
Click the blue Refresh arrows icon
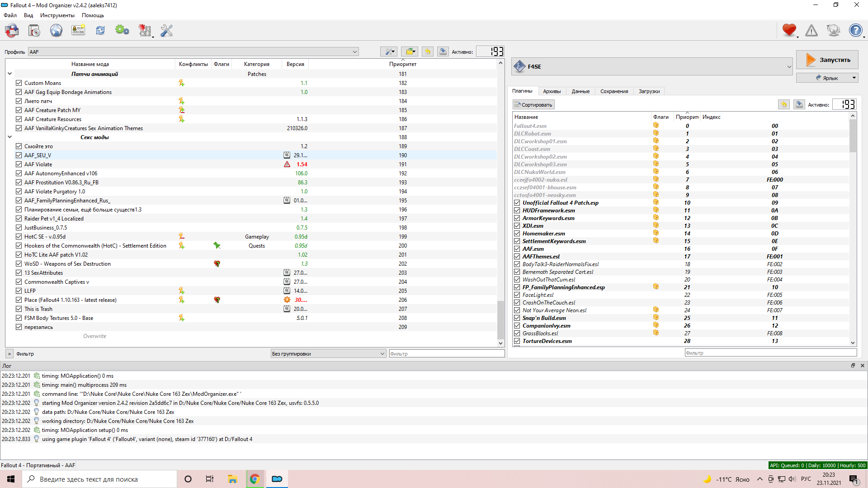pyautogui.click(x=100, y=31)
